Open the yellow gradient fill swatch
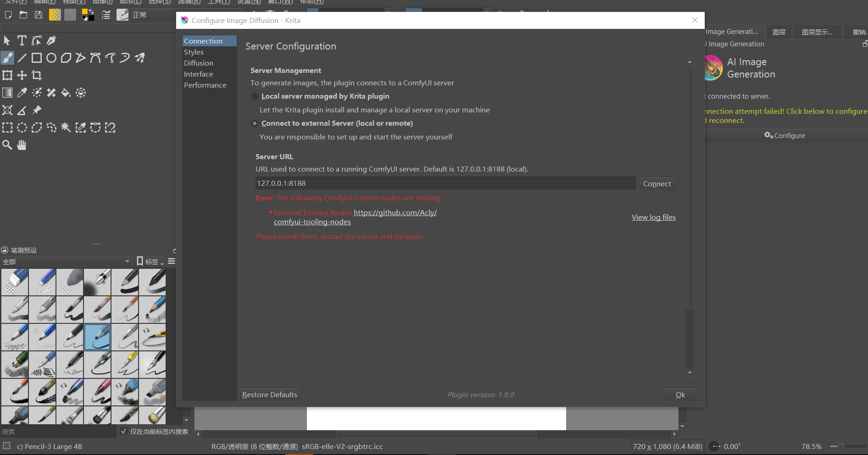Image resolution: width=868 pixels, height=455 pixels. tap(55, 15)
